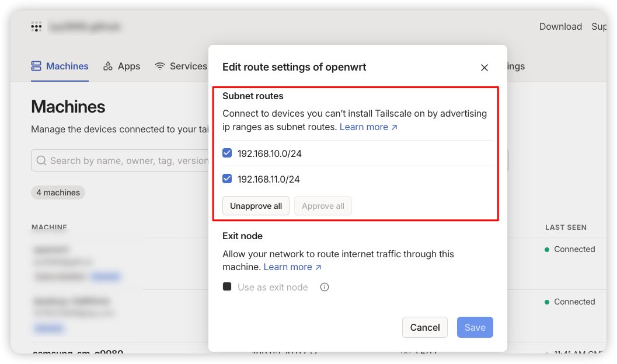This screenshot has width=617, height=364.
Task: Focus the machine search input field
Action: tap(128, 160)
